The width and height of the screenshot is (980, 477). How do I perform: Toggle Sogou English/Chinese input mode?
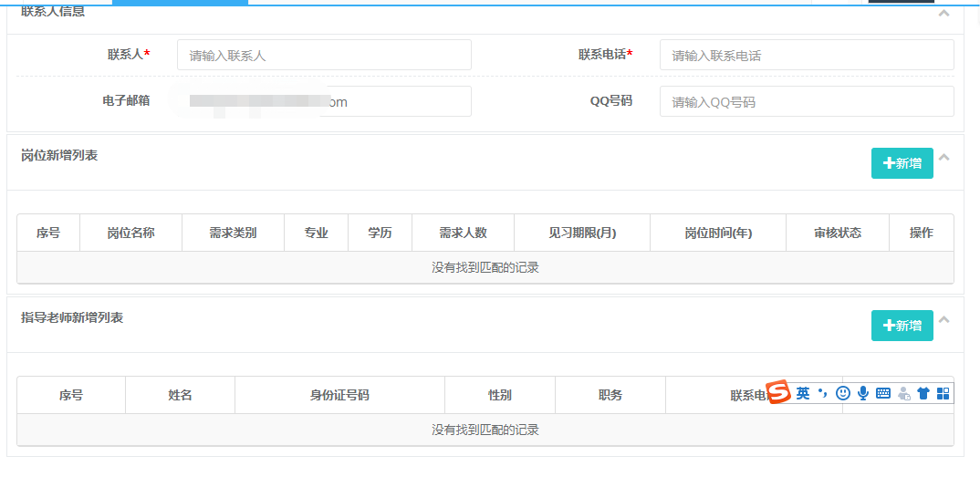[803, 393]
